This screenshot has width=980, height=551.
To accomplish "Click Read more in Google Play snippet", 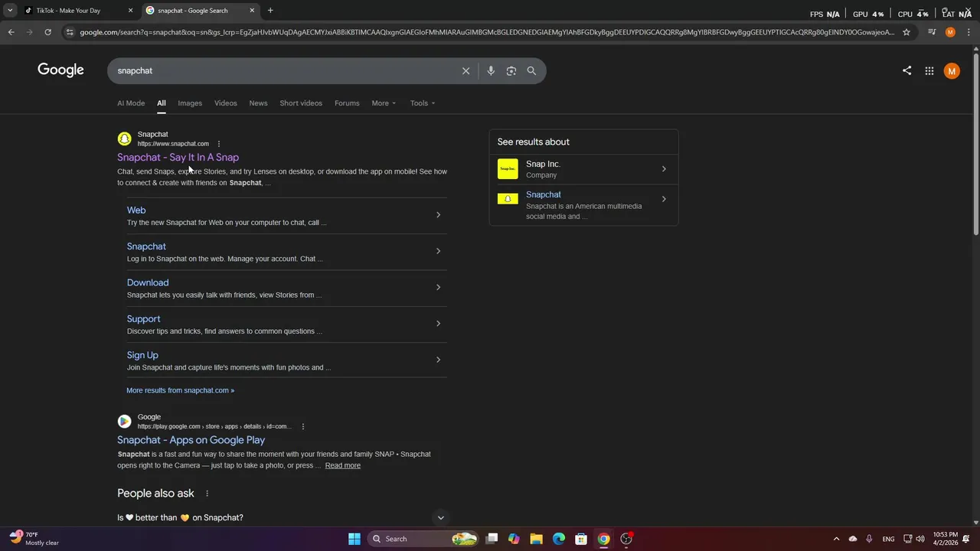I will coord(342,465).
